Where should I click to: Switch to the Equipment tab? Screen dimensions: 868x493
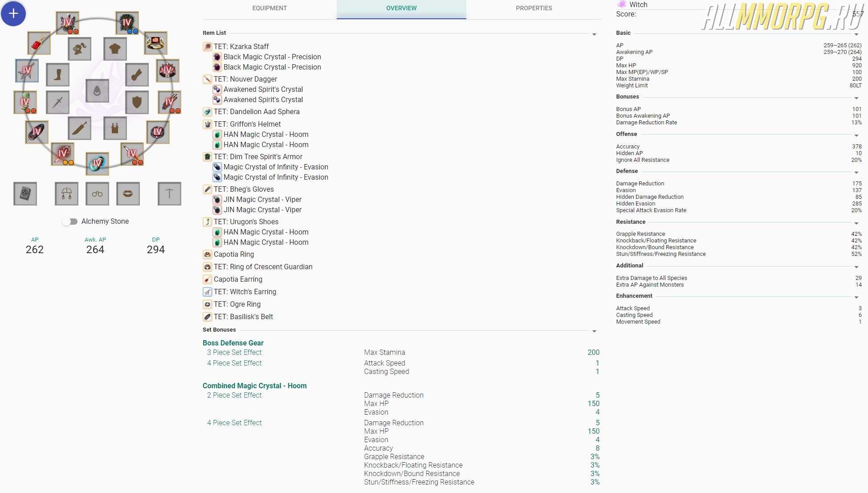pos(269,8)
